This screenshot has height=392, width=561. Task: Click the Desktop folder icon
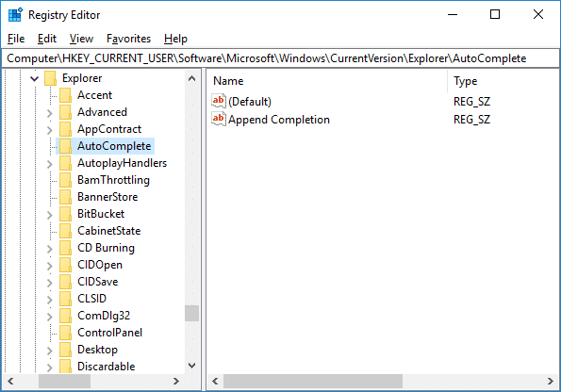click(65, 350)
